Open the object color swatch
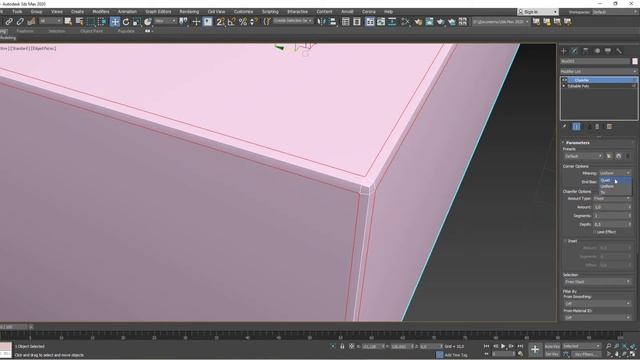Screen dimensions: 640x360 point(635,61)
